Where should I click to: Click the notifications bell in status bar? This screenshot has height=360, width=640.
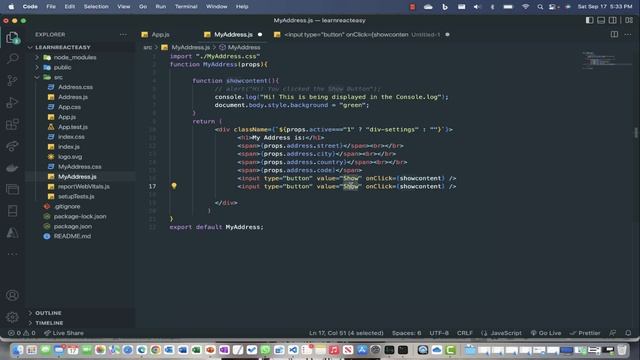pos(628,333)
